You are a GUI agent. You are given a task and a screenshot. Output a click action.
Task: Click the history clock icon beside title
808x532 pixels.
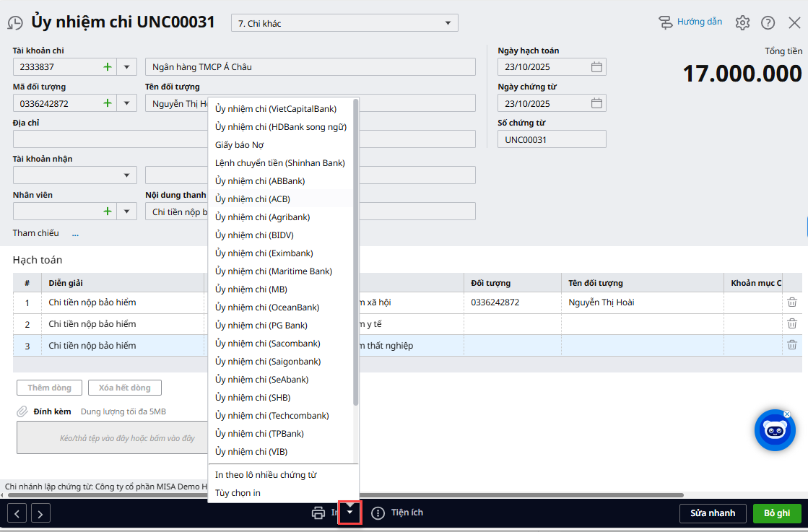click(15, 23)
